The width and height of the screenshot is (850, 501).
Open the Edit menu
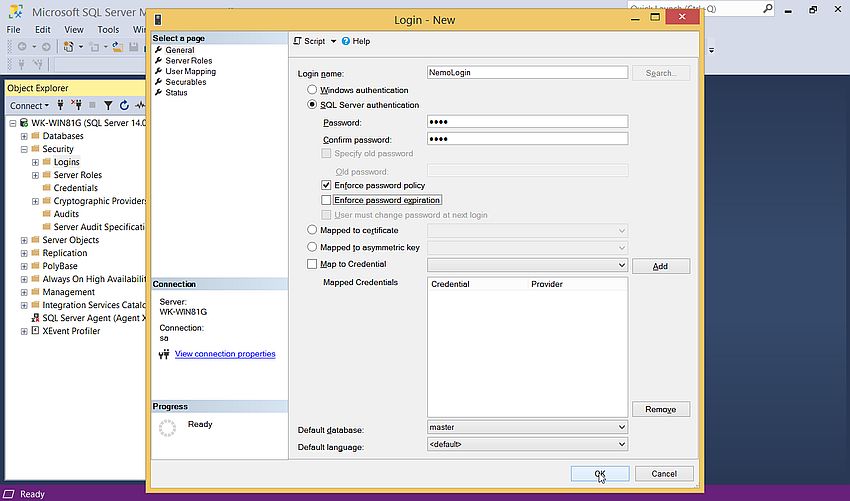(x=42, y=30)
